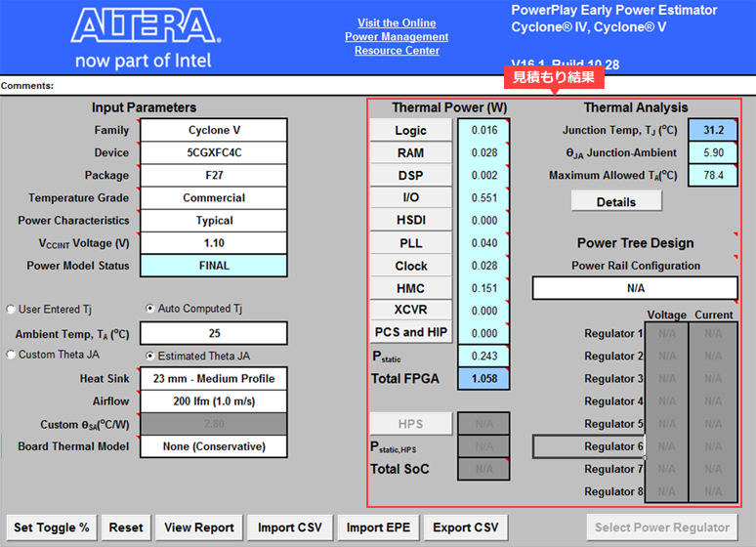
Task: Open the Clock power section
Action: [x=411, y=266]
